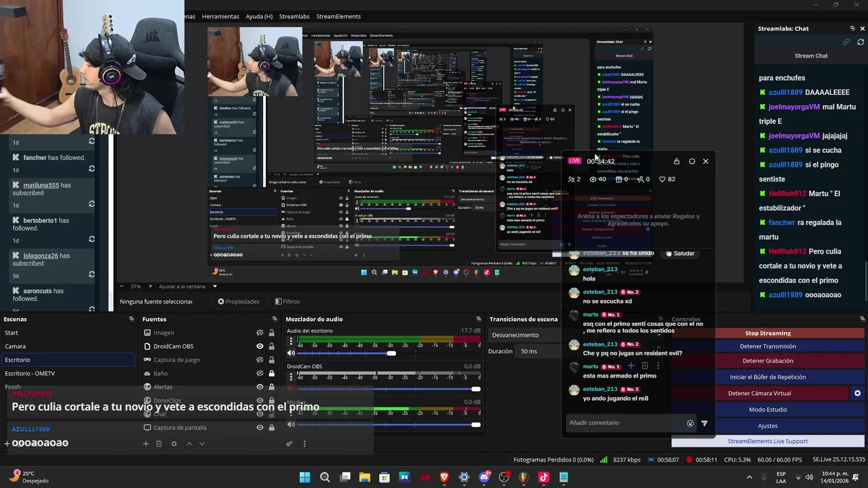
Task: Click Iniciar el Búfer de Repetición
Action: click(768, 377)
